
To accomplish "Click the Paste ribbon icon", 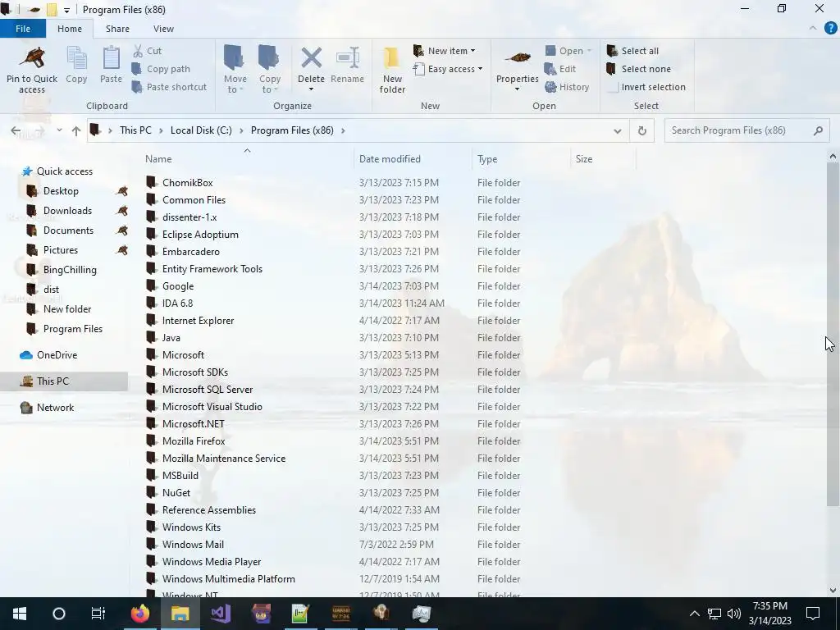I will 111,58.
